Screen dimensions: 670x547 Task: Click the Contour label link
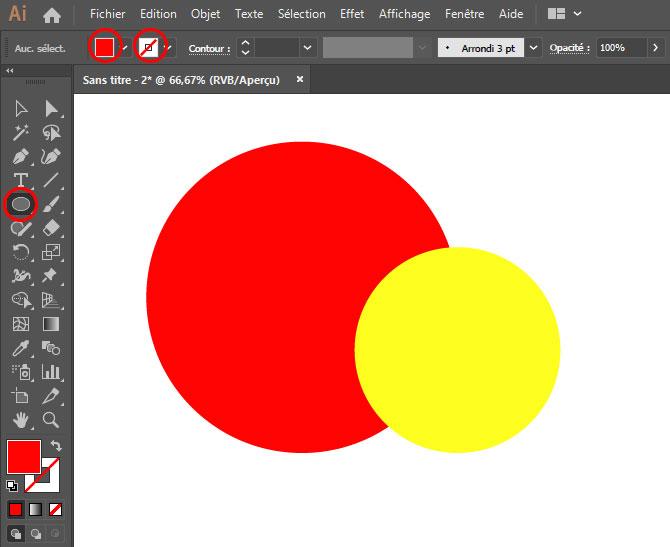coord(206,48)
